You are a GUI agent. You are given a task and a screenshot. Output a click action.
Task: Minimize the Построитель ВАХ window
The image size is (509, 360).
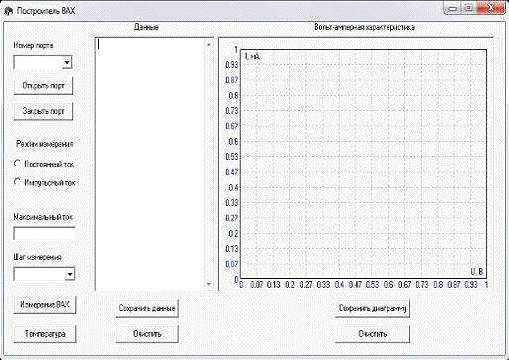pyautogui.click(x=453, y=8)
